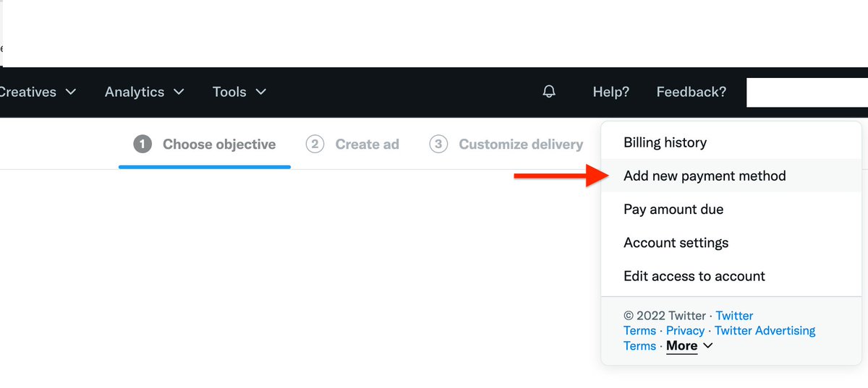Screen dimensions: 868x388
Task: Open the Help? link
Action: pos(610,92)
